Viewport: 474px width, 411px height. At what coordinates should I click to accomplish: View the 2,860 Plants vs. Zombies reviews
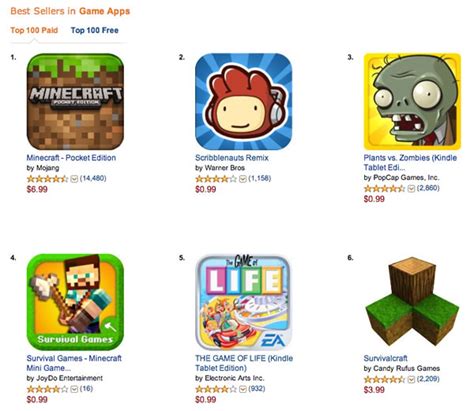tap(428, 188)
